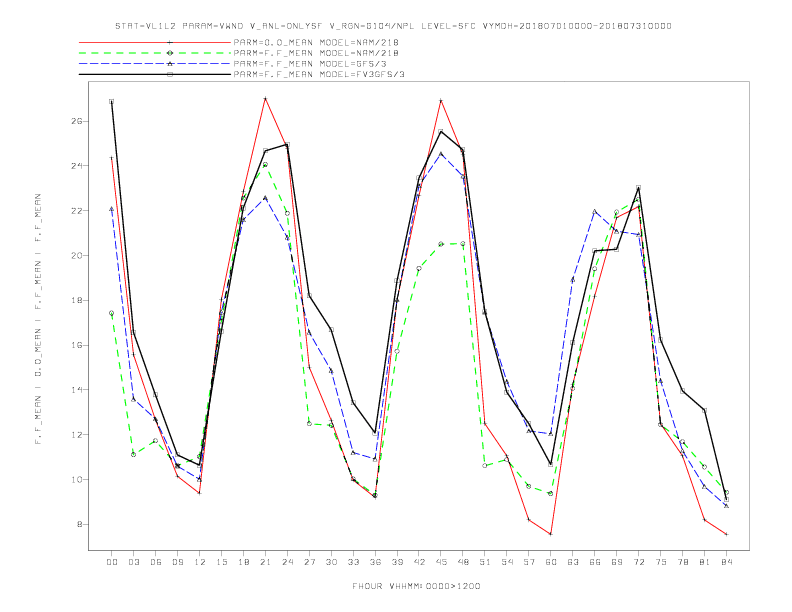
Task: Click the x-axis title FHOUR VHHMM:0000>1200
Action: click(416, 586)
